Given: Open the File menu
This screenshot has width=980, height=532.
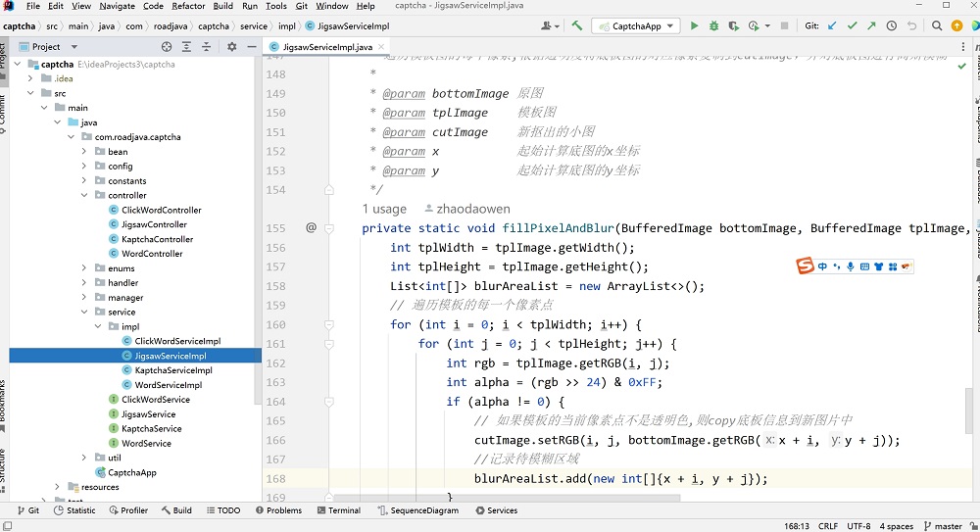Looking at the screenshot, I should pos(33,6).
